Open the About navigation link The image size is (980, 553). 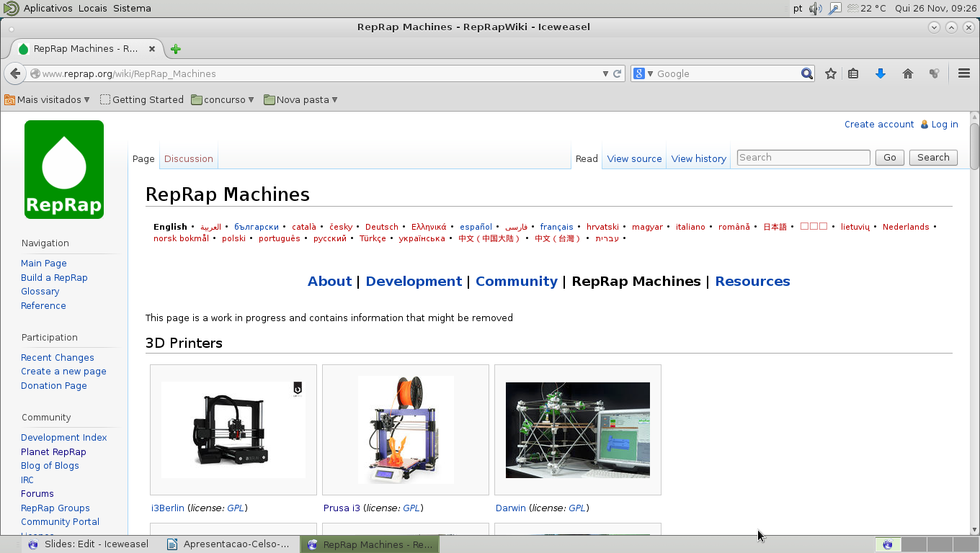click(330, 282)
